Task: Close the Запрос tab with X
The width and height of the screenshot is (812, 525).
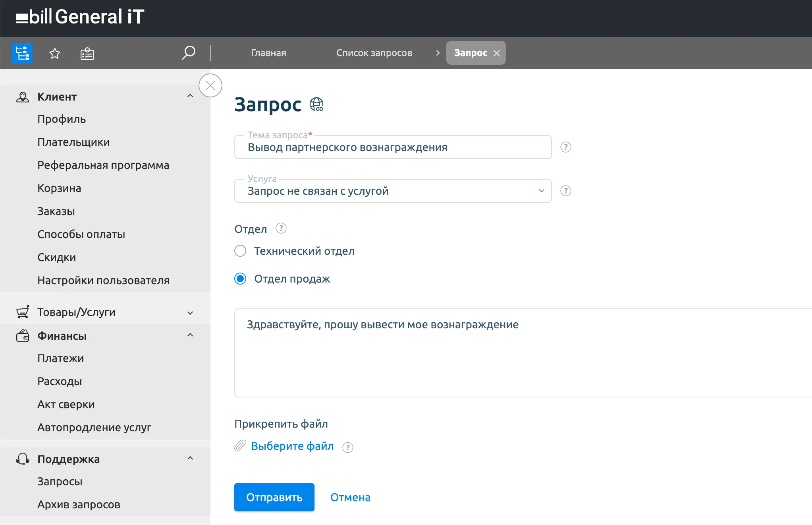Action: [497, 53]
